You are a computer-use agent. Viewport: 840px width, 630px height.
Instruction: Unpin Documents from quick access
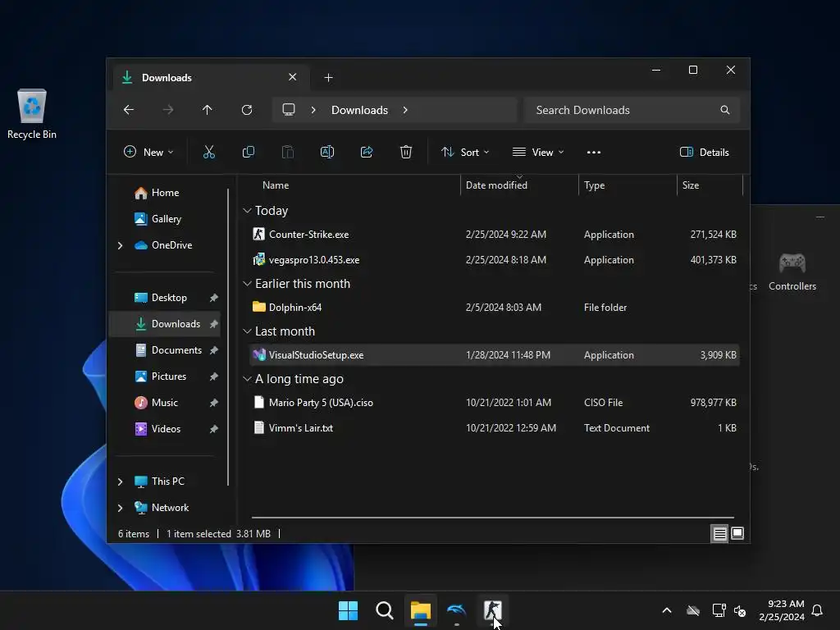click(x=214, y=350)
